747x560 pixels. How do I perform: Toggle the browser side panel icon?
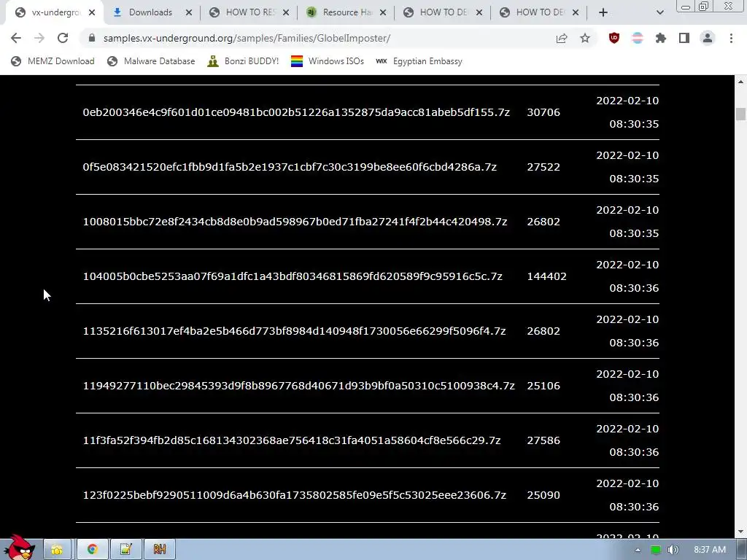[x=684, y=38]
